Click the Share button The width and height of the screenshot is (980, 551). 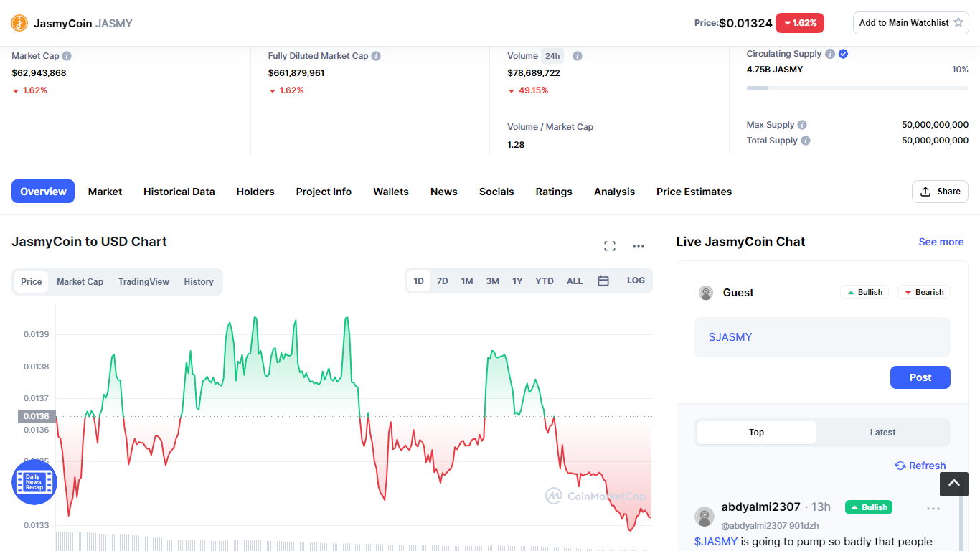pos(941,192)
